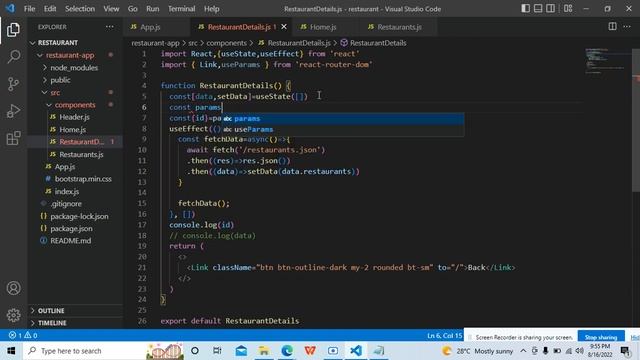Open the Manage gear icon
The height and width of the screenshot is (360, 640).
[x=13, y=315]
